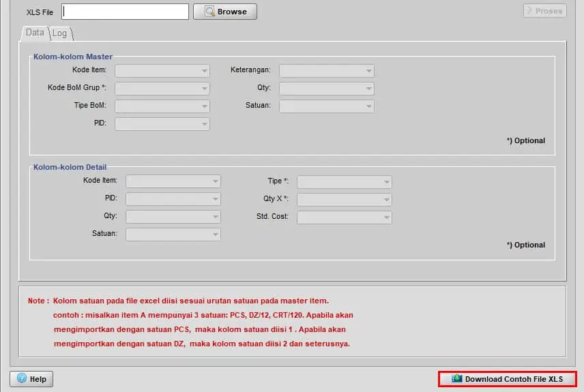This screenshot has height=392, width=584.
Task: Open the Detail Qty dropdown
Action: (x=173, y=216)
